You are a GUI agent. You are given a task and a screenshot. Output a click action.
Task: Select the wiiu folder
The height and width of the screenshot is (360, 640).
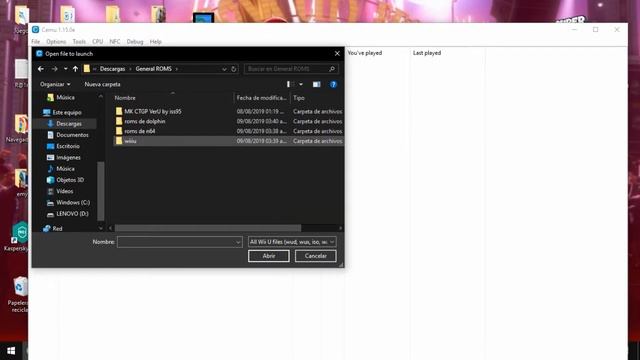point(228,141)
